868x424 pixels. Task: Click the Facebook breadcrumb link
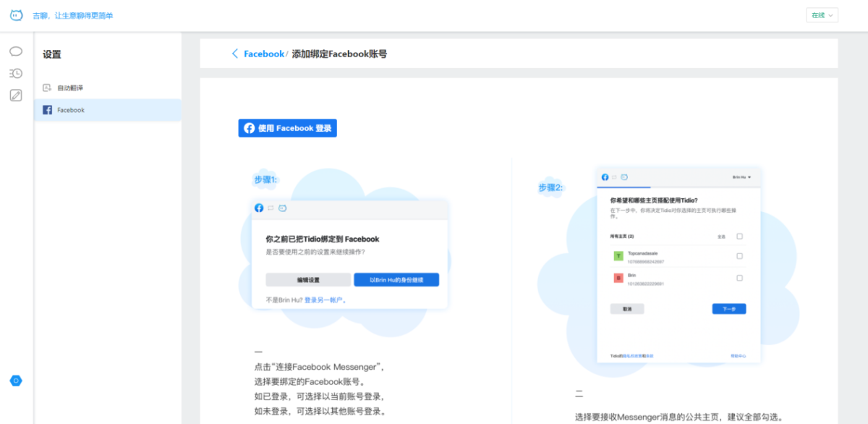pyautogui.click(x=264, y=54)
